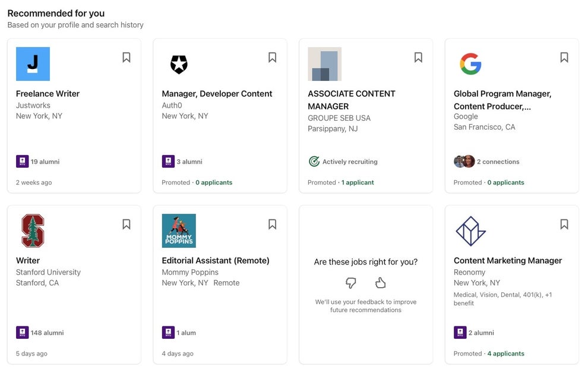Screen dimensions: 588x371
Task: Save the Content Marketing Manager job
Action: [x=564, y=224]
